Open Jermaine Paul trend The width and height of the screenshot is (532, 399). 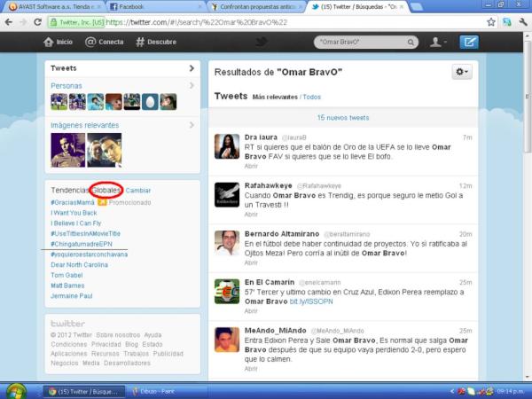coord(72,296)
